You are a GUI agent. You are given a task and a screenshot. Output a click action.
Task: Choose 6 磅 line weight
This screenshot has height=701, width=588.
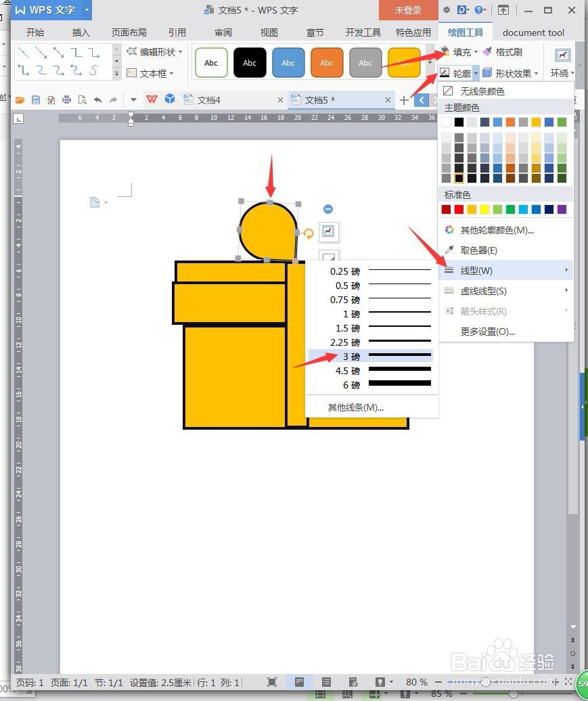click(371, 384)
